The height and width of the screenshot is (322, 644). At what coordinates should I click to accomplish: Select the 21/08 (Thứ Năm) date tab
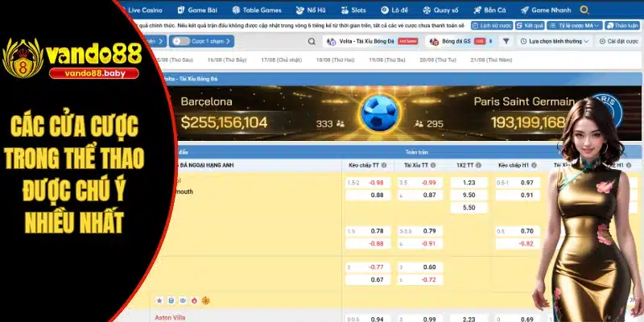491,60
